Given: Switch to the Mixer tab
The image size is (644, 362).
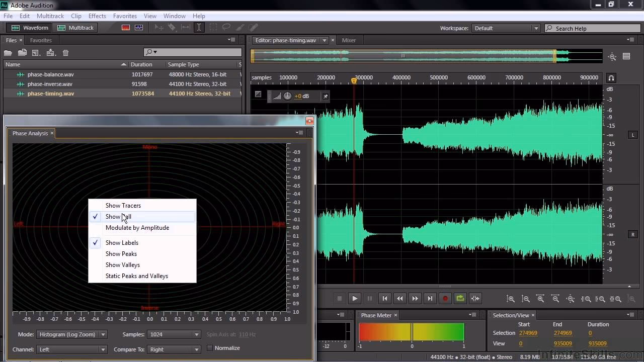Looking at the screenshot, I should [x=349, y=40].
